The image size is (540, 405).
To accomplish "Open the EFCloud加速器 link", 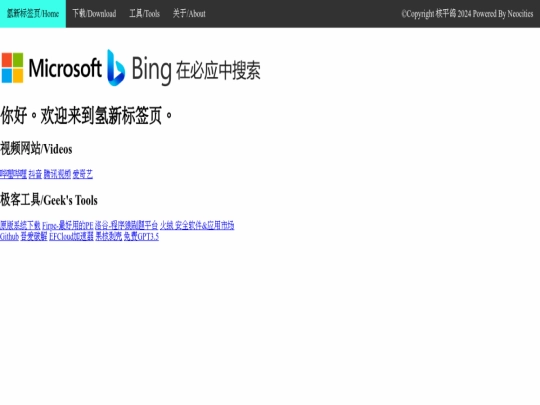I will pyautogui.click(x=71, y=237).
